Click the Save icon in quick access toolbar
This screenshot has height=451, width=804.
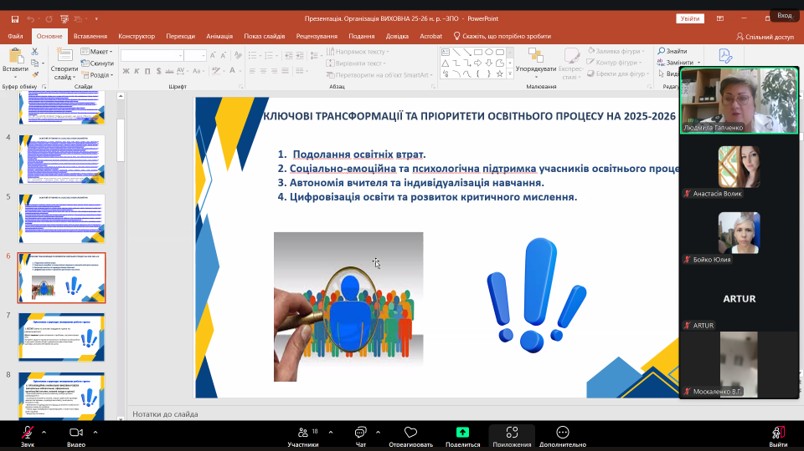(16, 18)
